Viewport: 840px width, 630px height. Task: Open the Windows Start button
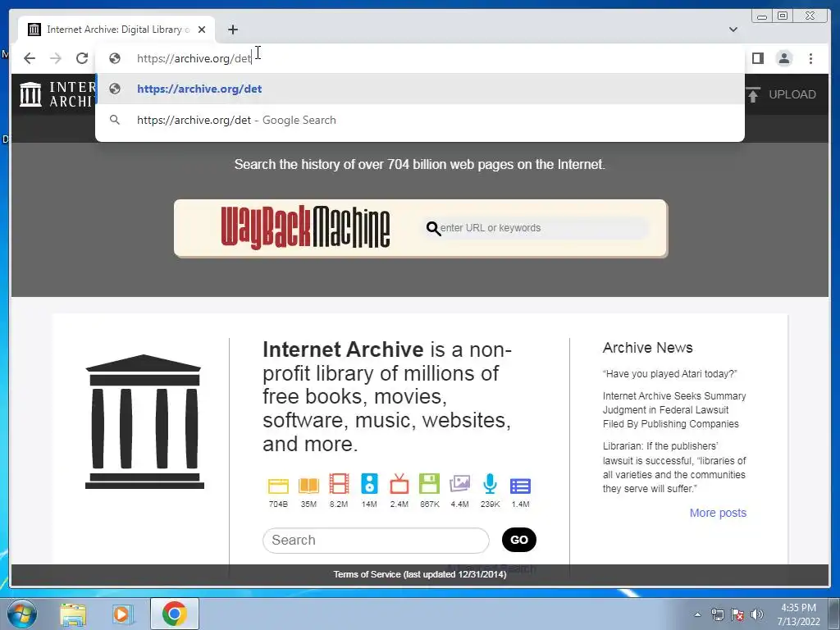point(22,614)
